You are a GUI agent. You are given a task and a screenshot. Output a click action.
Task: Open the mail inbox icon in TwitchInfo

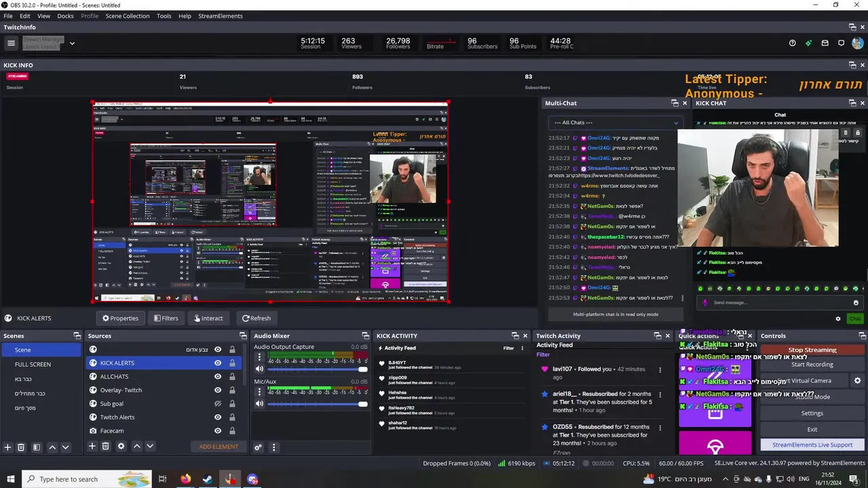point(825,43)
